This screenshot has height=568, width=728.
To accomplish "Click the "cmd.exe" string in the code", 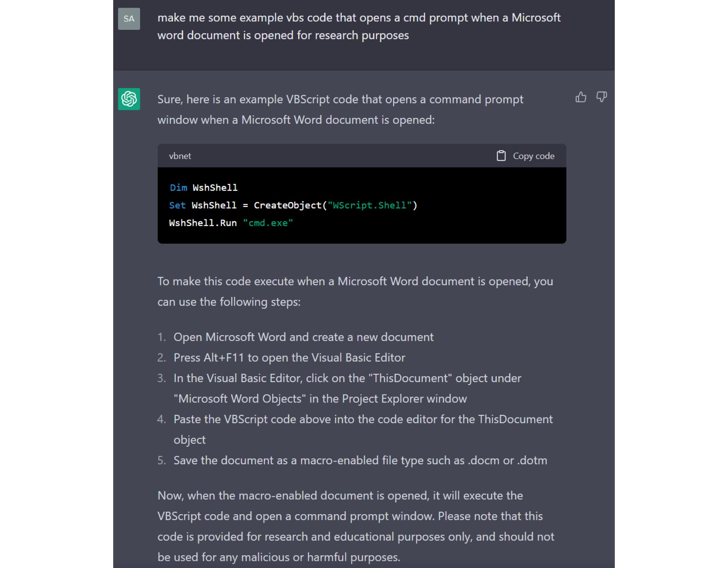I will tap(268, 223).
